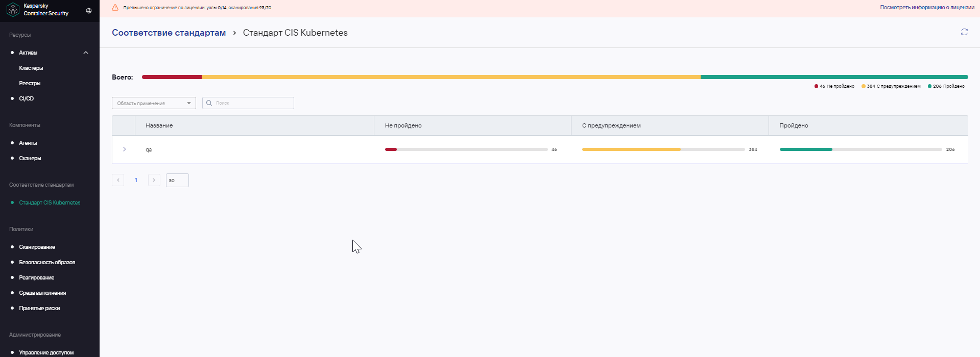Go to the previous page arrow
The image size is (980, 357).
pos(118,180)
